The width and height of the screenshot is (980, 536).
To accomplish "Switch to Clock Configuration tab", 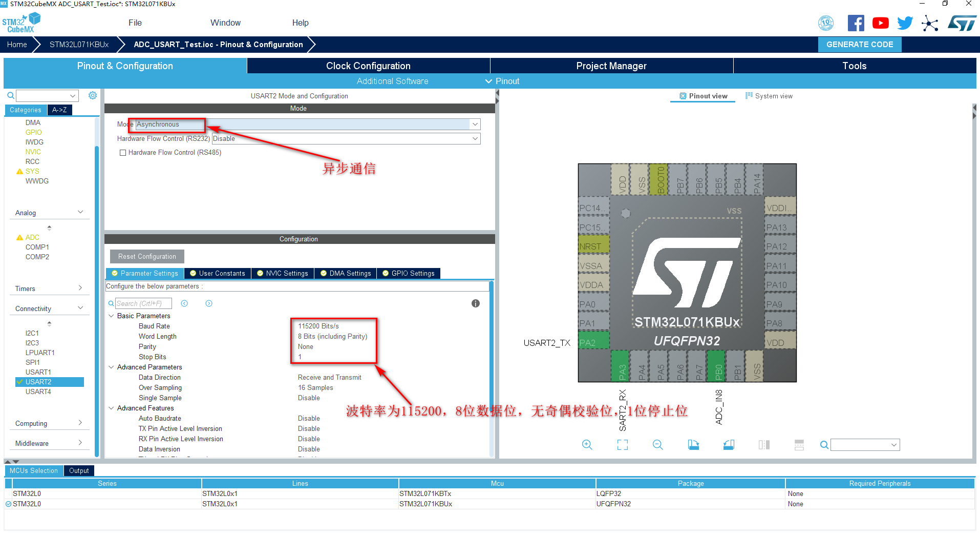I will point(368,66).
